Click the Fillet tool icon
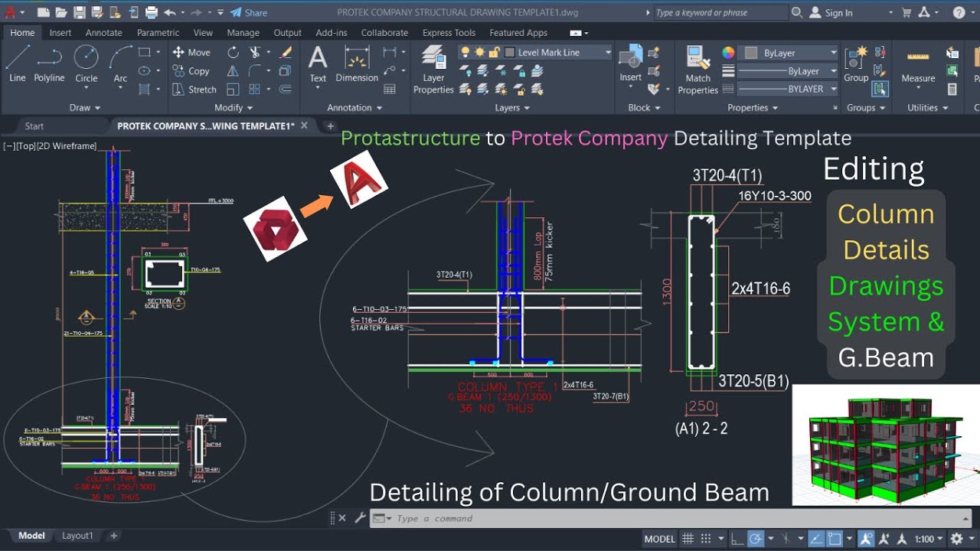This screenshot has width=980, height=551. (254, 70)
